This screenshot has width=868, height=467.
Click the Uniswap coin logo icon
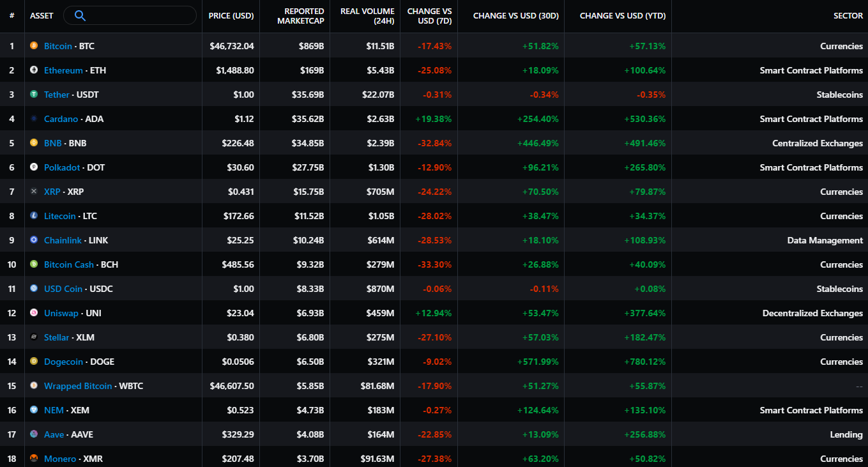34,312
